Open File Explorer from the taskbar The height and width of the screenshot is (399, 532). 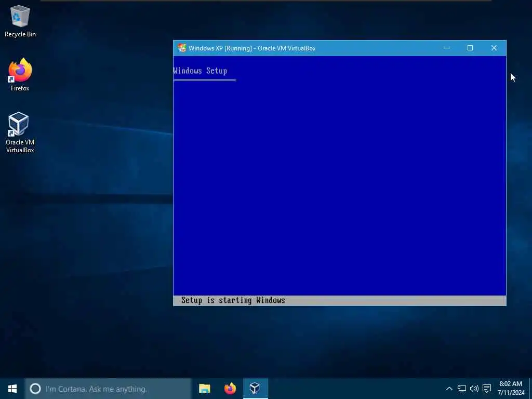coord(205,389)
